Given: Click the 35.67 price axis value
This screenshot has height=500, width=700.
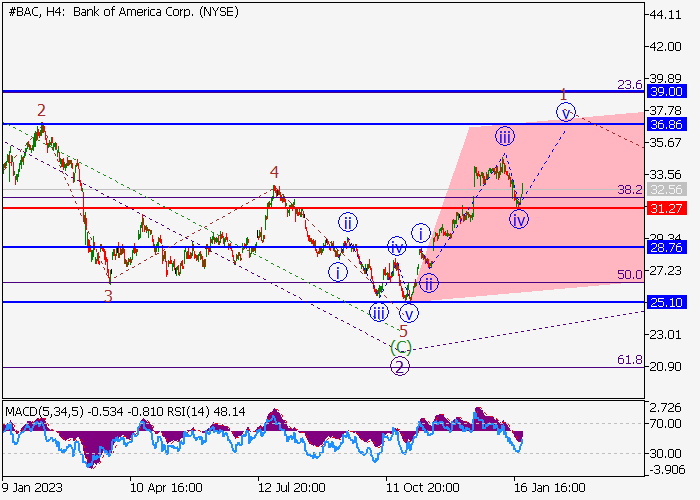Looking at the screenshot, I should 665,143.
